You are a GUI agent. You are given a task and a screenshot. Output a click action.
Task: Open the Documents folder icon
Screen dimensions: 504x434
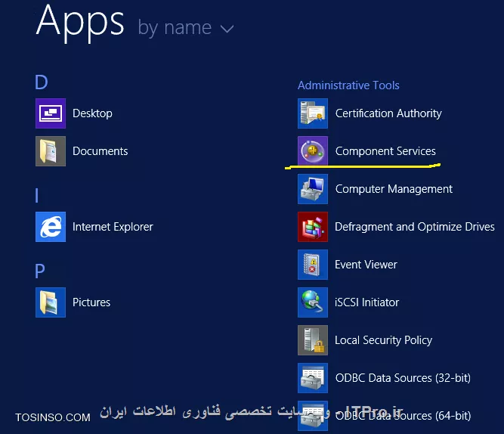(x=51, y=151)
